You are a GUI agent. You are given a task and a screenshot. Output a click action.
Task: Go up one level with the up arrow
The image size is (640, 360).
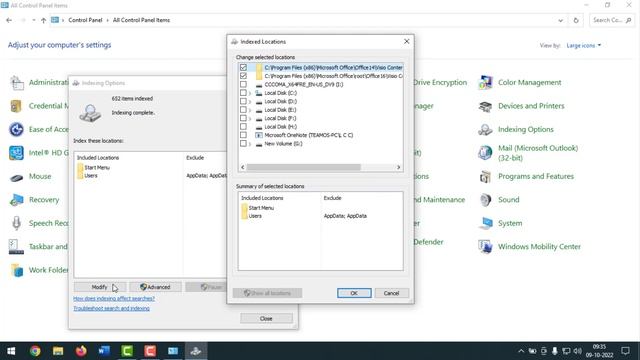tap(43, 20)
